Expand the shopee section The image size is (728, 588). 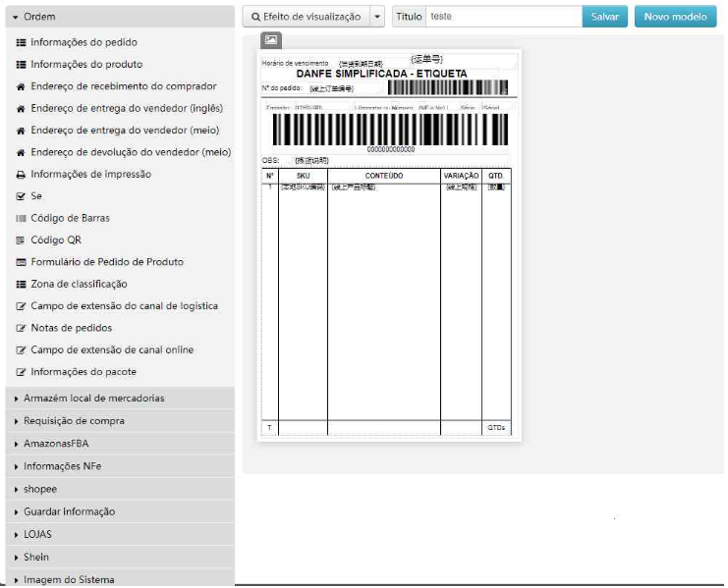click(120, 489)
